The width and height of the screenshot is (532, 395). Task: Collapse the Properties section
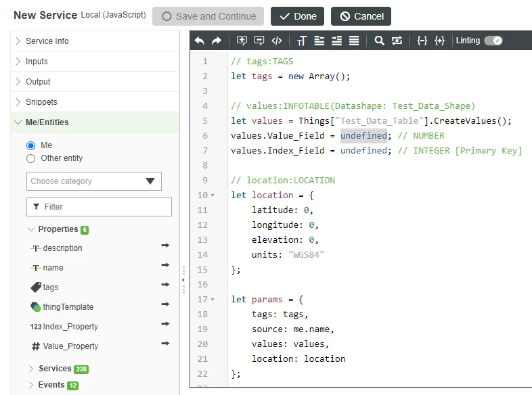point(31,229)
